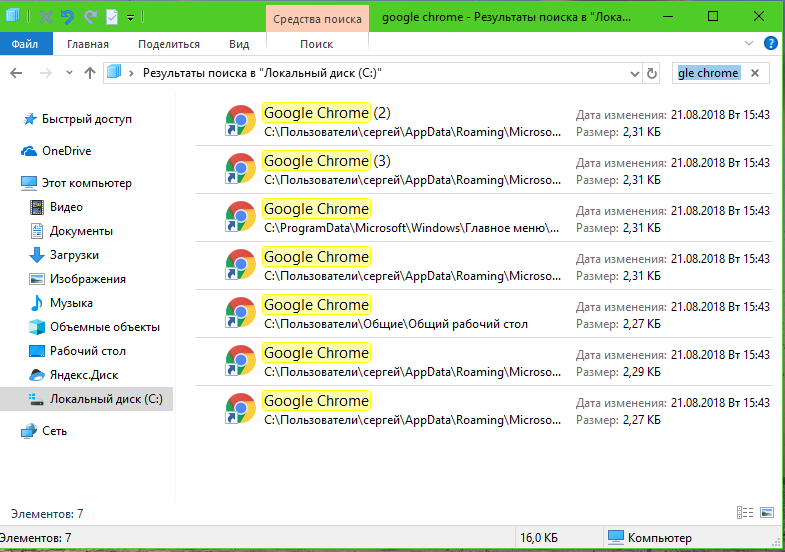Expand the ribbon with the chevron arrow
The width and height of the screenshot is (785, 552).
click(749, 43)
